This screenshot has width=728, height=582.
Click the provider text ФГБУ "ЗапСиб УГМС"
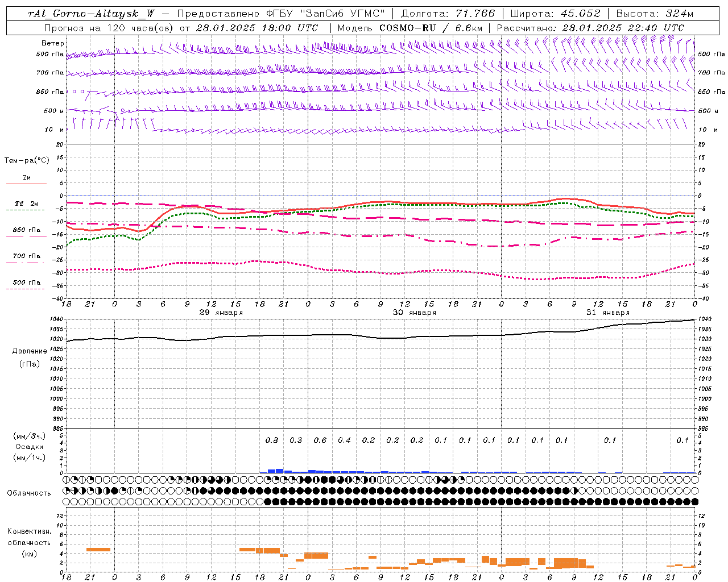pos(325,14)
